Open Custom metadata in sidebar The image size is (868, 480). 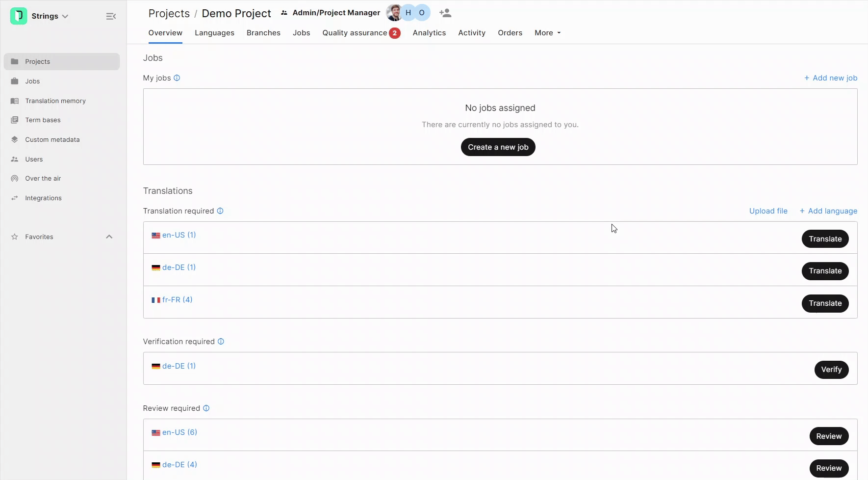click(52, 140)
